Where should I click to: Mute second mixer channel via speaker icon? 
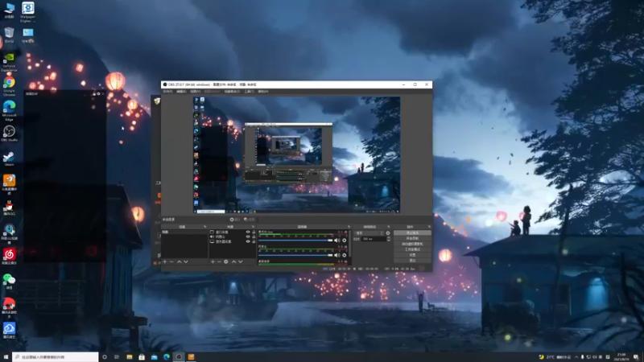pos(336,255)
